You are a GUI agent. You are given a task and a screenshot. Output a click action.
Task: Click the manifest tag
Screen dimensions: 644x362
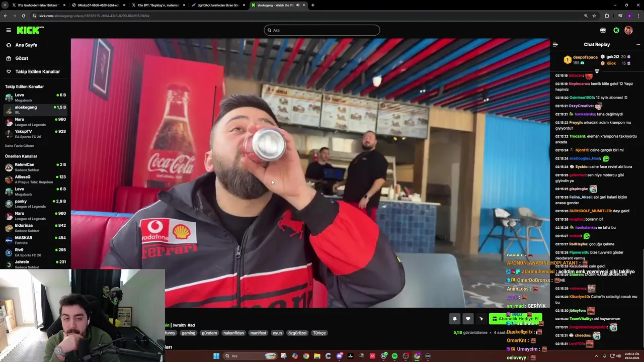[258, 333]
